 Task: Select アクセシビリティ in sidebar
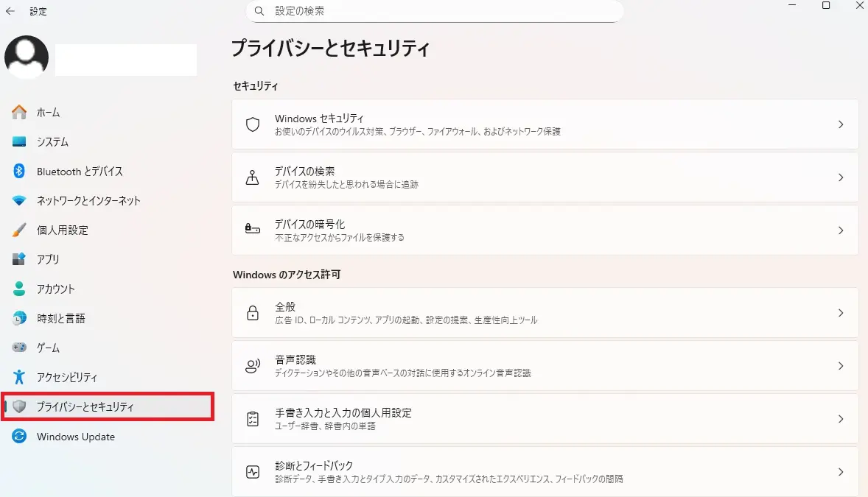coord(108,377)
